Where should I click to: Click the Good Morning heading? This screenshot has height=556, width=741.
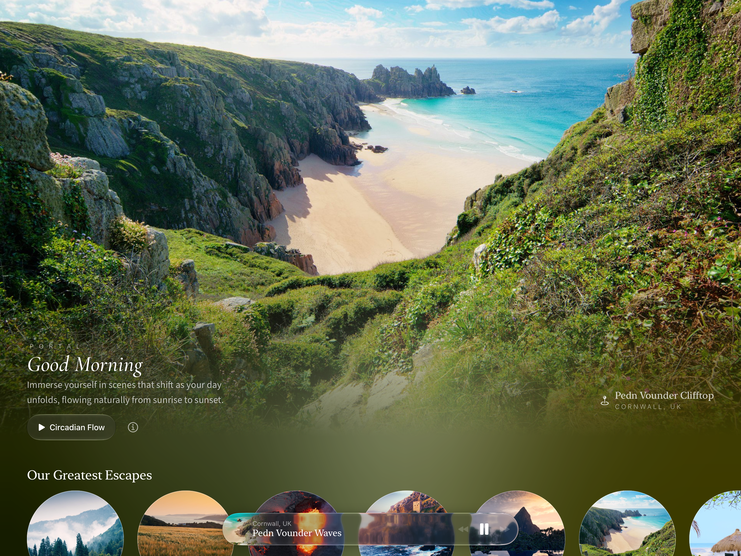(85, 365)
